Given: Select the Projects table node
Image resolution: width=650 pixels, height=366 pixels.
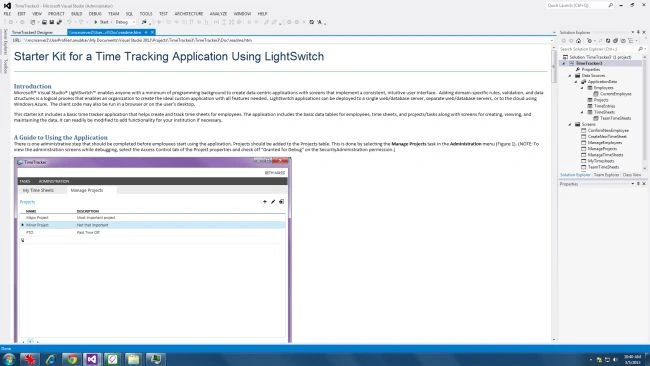Looking at the screenshot, I should [601, 100].
